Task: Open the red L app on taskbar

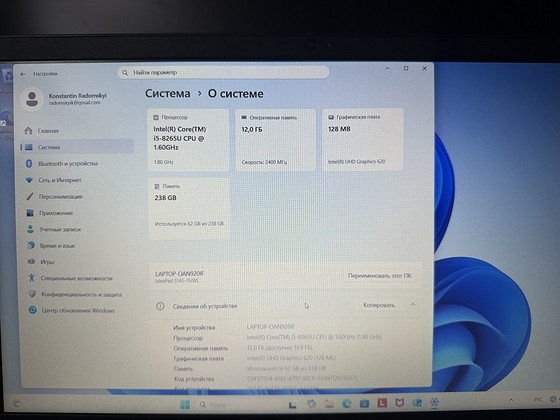Action: (x=382, y=404)
